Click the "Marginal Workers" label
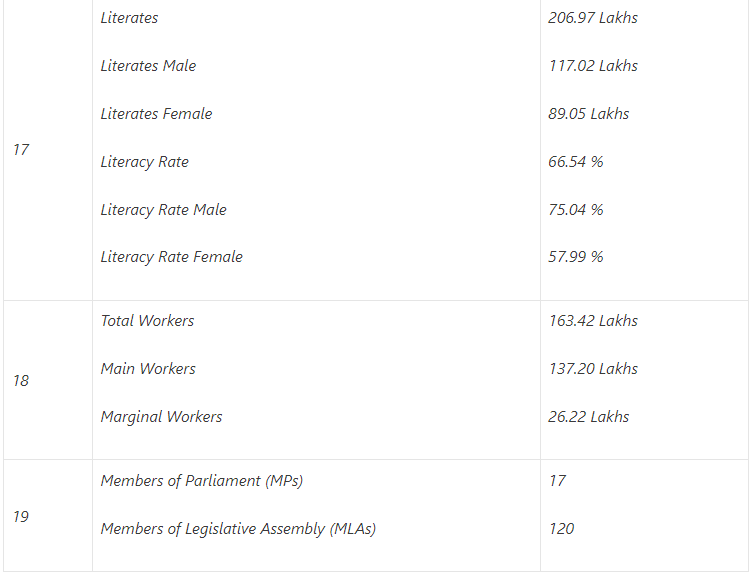752x577 pixels. coord(161,417)
